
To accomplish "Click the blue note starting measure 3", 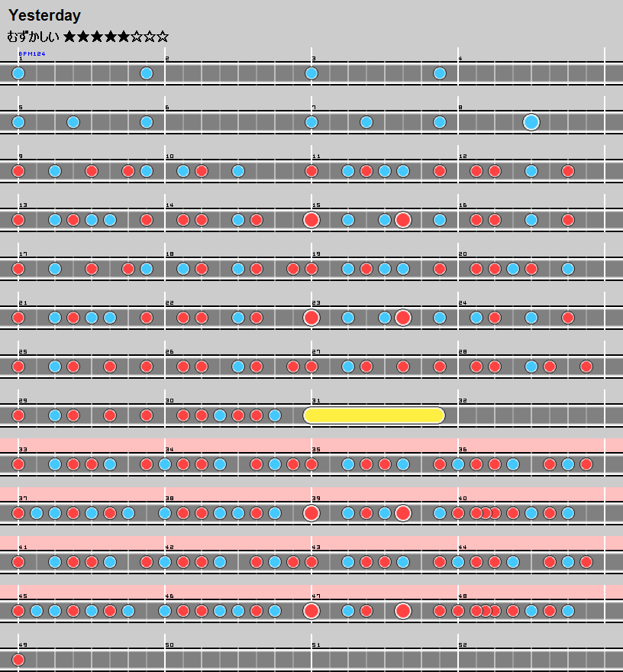I will tap(311, 73).
